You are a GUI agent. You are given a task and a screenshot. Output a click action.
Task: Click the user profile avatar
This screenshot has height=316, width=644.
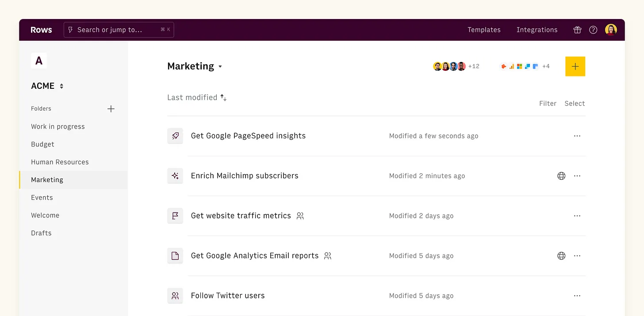611,30
